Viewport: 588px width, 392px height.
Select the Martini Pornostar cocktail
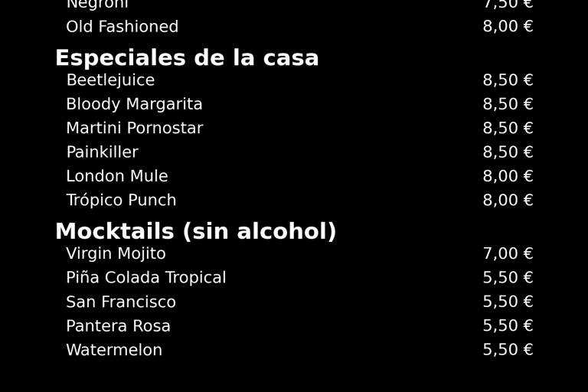click(134, 129)
